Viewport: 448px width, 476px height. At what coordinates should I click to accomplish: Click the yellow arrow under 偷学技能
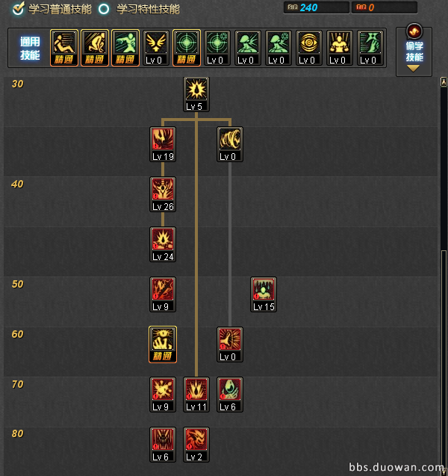[413, 68]
